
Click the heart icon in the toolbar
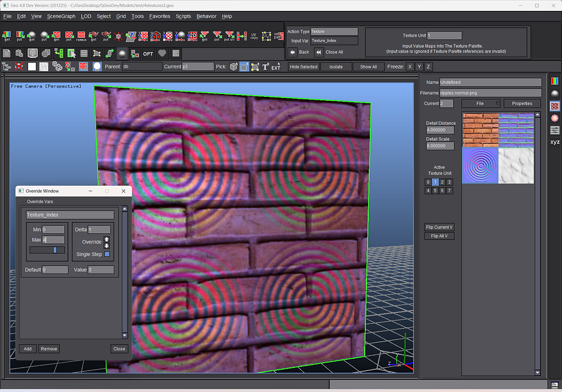(x=162, y=53)
